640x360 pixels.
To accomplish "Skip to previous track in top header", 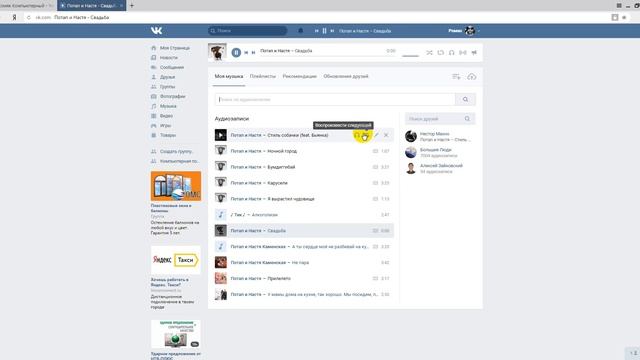I will coord(316,31).
